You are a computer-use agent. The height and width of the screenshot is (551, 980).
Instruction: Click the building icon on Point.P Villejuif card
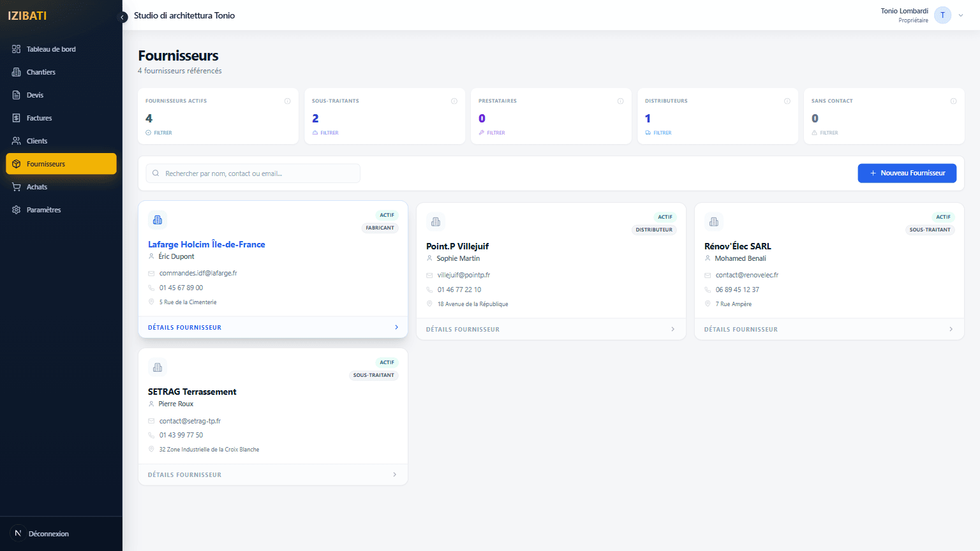436,222
